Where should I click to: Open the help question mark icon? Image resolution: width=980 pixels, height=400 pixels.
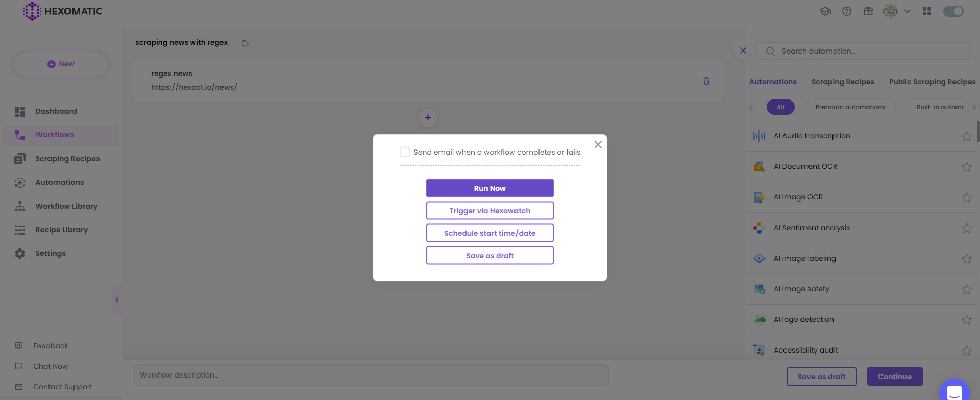click(x=847, y=11)
